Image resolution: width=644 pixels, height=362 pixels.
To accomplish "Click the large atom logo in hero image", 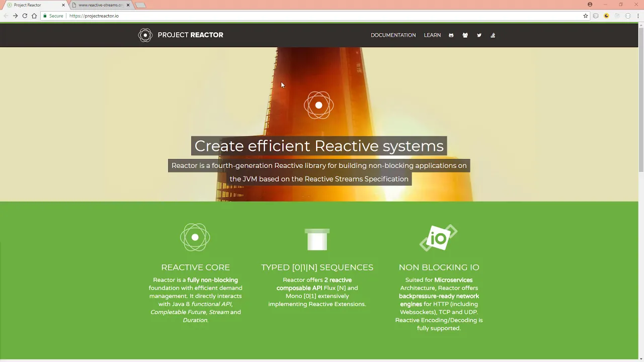I will tap(318, 105).
